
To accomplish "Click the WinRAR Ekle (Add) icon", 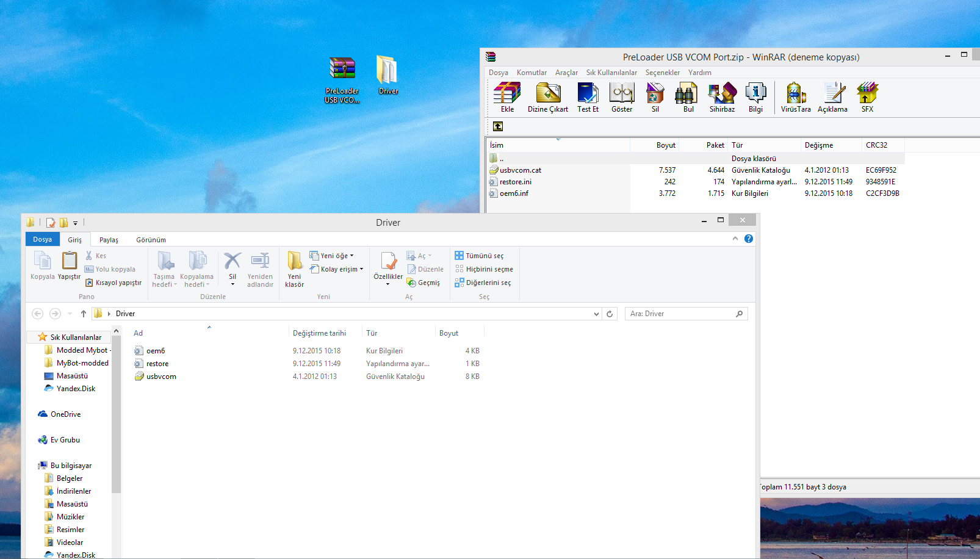I will (507, 98).
